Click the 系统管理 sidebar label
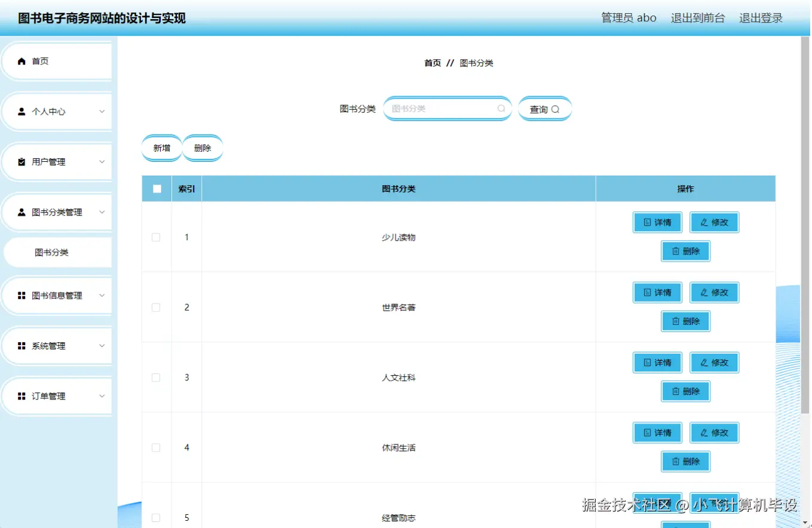Image resolution: width=812 pixels, height=528 pixels. click(x=48, y=346)
